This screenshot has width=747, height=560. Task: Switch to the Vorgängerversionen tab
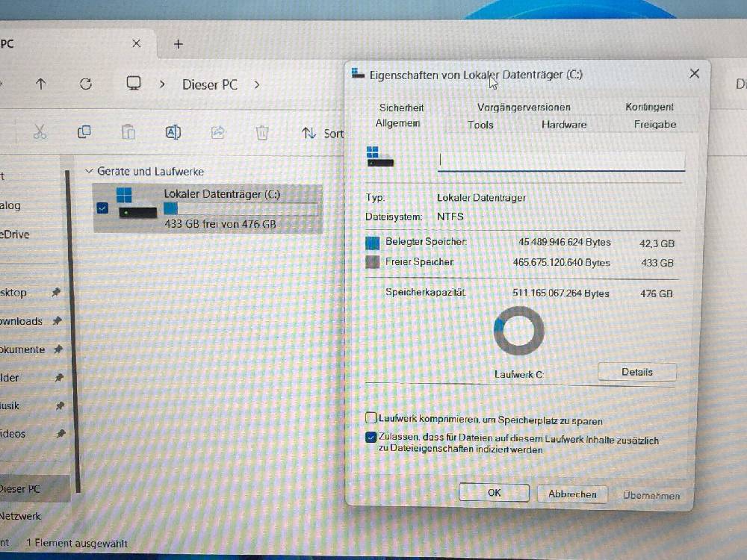(524, 107)
